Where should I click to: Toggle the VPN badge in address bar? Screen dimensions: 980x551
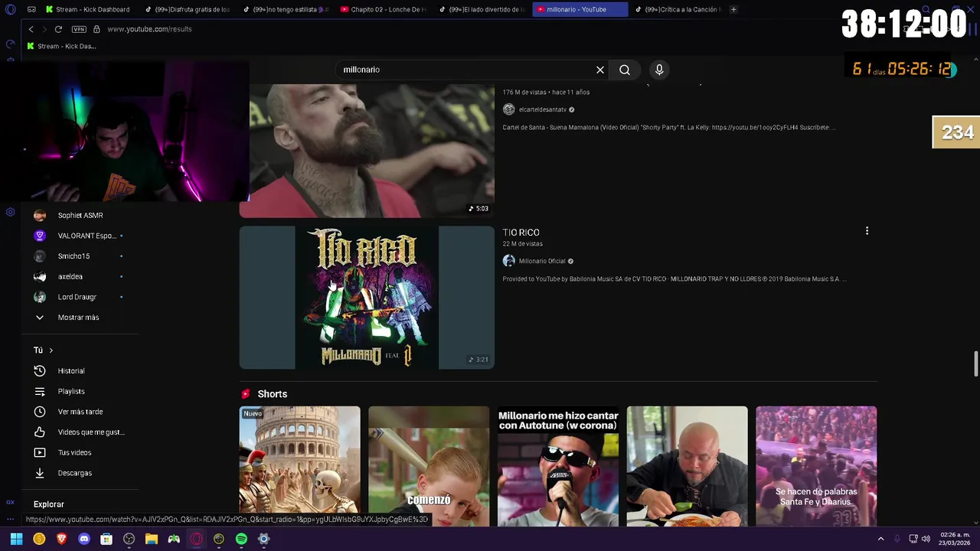coord(79,29)
